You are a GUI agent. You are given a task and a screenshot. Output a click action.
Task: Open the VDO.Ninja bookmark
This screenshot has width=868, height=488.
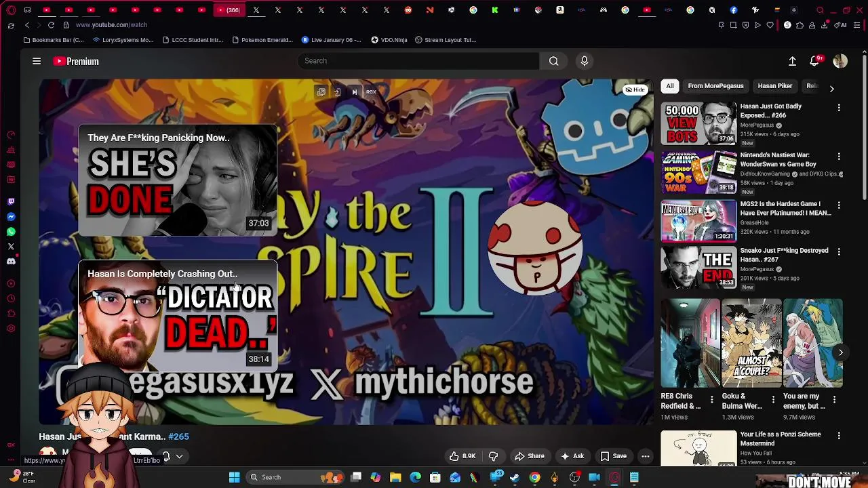coord(389,40)
